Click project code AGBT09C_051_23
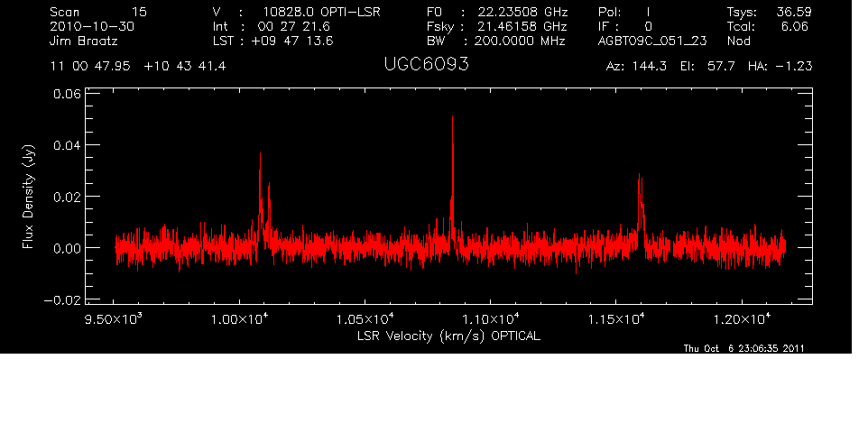The height and width of the screenshot is (442, 868). pyautogui.click(x=652, y=41)
